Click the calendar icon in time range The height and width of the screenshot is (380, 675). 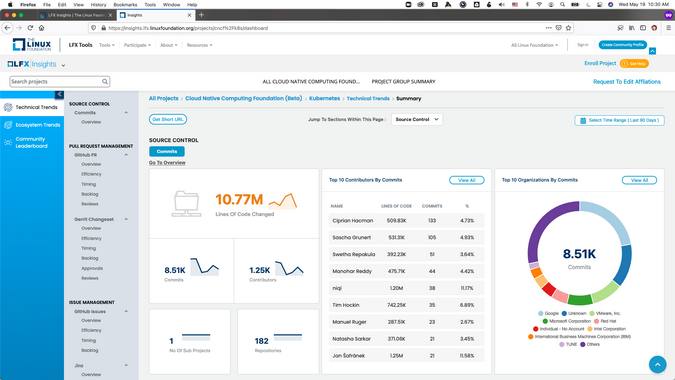583,120
